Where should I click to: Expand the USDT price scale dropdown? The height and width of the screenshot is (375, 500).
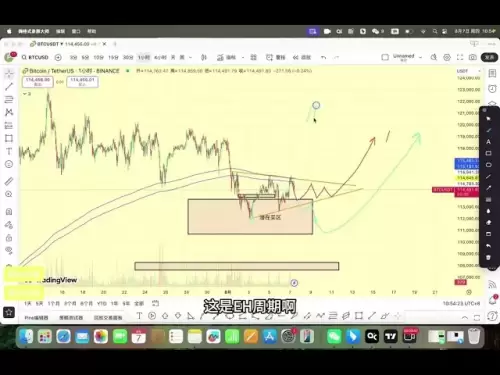[x=479, y=71]
